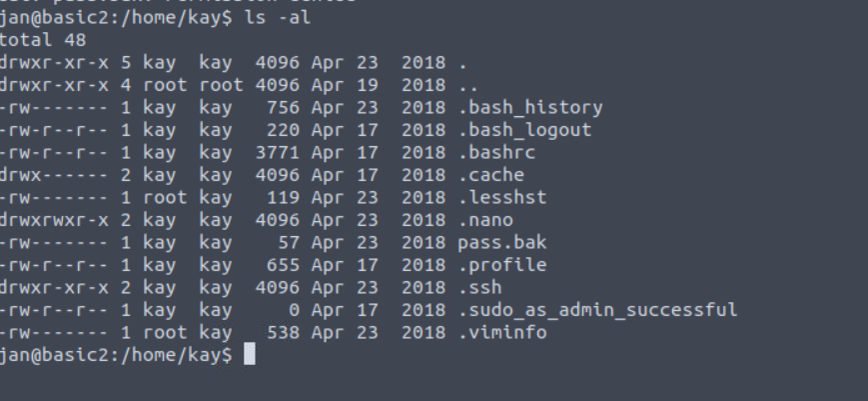Viewport: 868px width, 401px height.
Task: Click the parent directory '..' entry
Action: [468, 85]
